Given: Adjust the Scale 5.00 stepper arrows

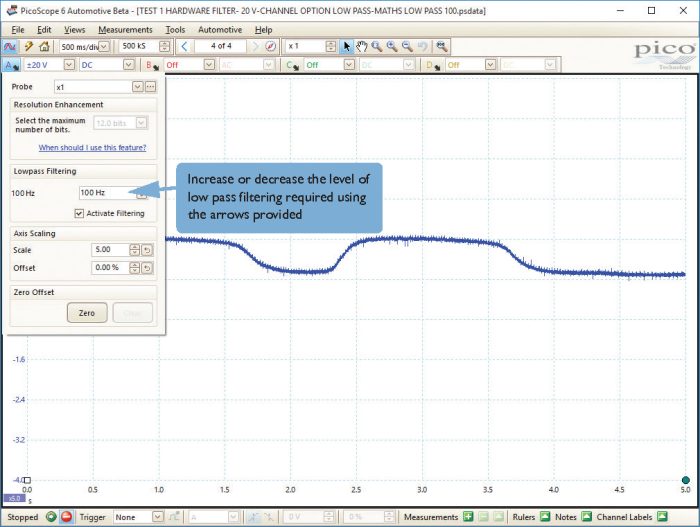Looking at the screenshot, I should click(134, 250).
